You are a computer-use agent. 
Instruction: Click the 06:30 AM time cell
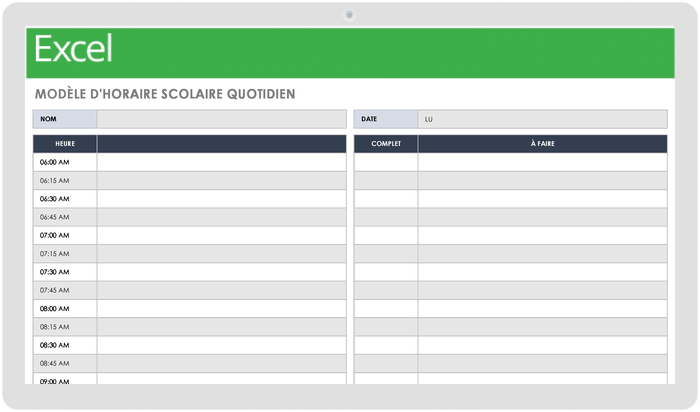pos(65,199)
